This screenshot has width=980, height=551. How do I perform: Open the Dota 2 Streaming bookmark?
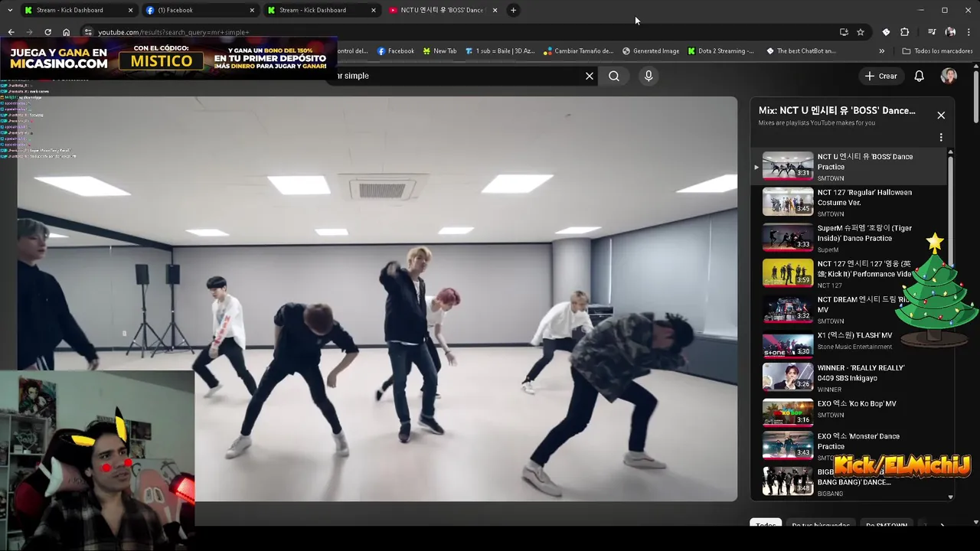tap(720, 51)
